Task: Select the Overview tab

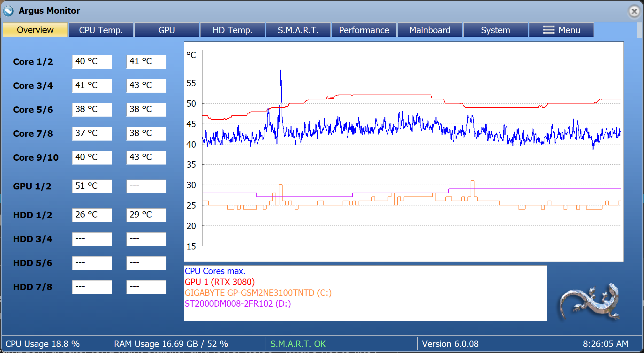Action: 35,30
